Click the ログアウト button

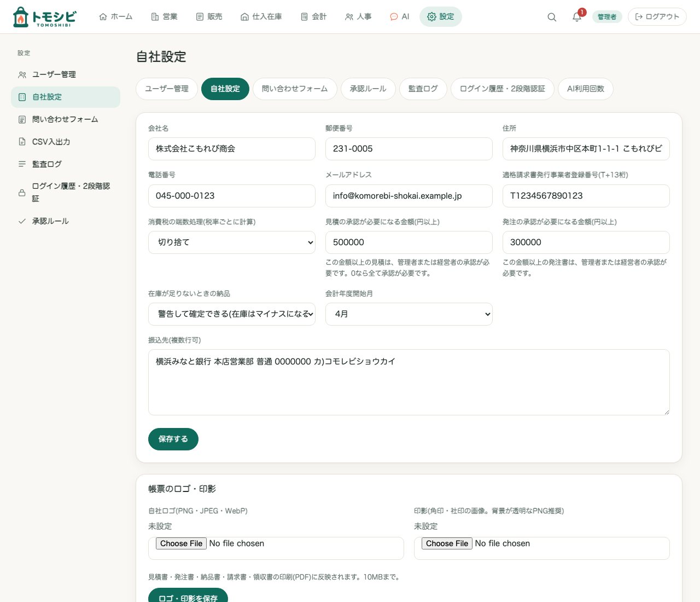coord(657,17)
